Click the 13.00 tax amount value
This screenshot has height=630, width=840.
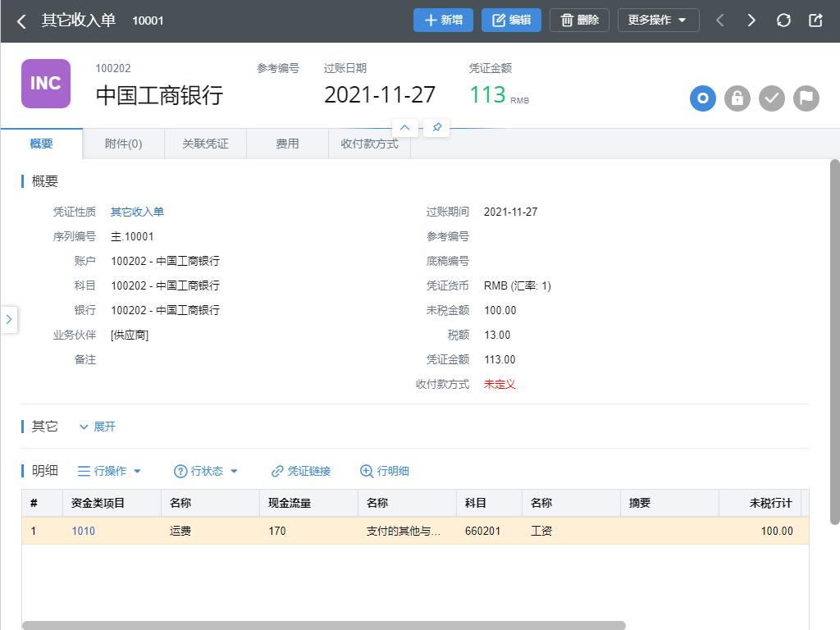497,335
